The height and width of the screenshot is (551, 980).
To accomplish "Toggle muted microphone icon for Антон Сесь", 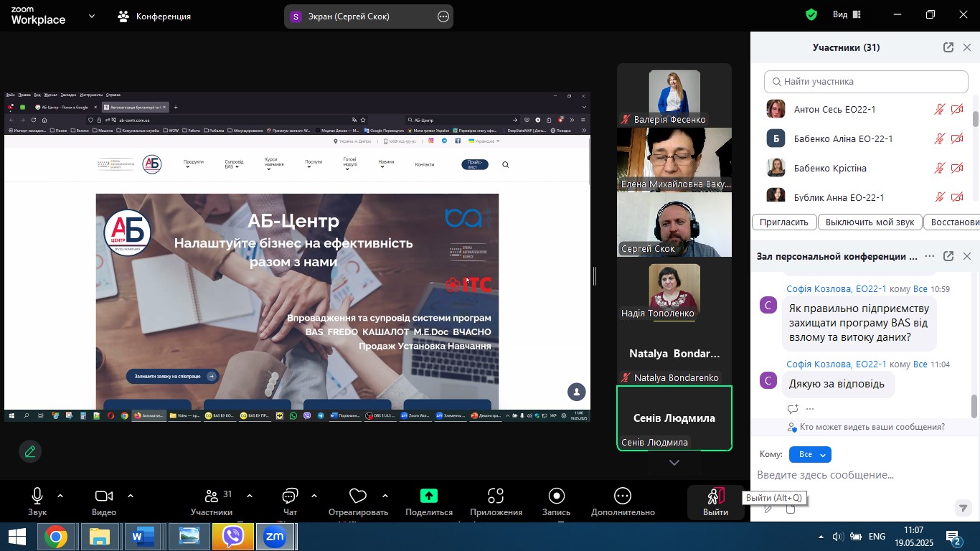I will point(939,109).
